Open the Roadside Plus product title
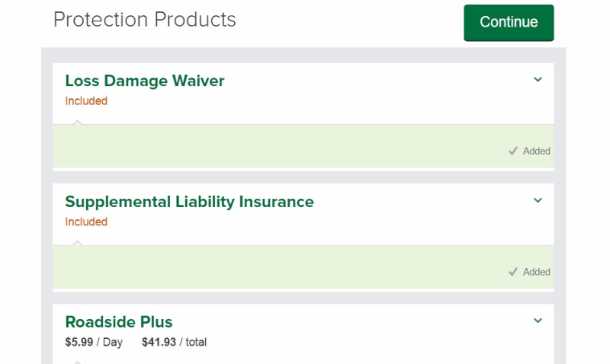The width and height of the screenshot is (610, 364). pyautogui.click(x=119, y=321)
